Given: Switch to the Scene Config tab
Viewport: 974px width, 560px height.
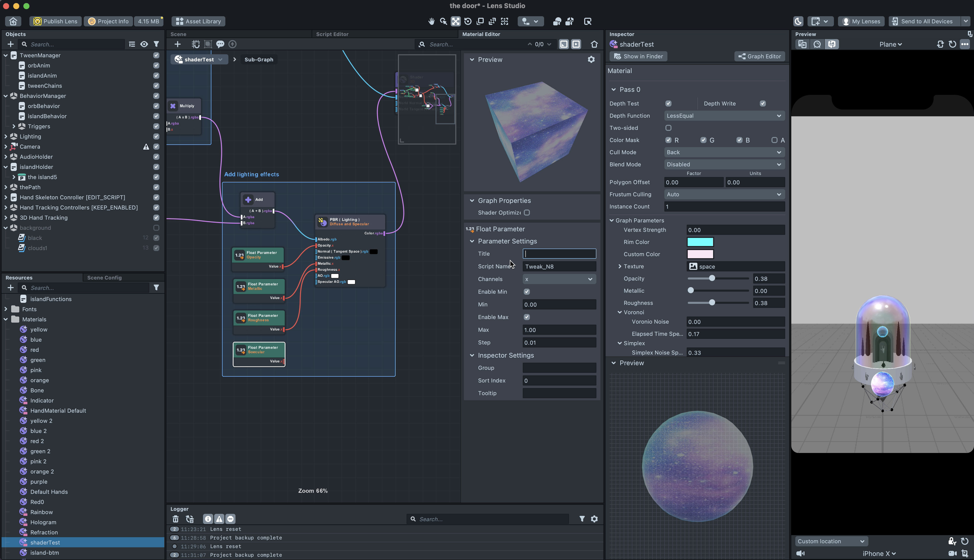Looking at the screenshot, I should click(105, 277).
